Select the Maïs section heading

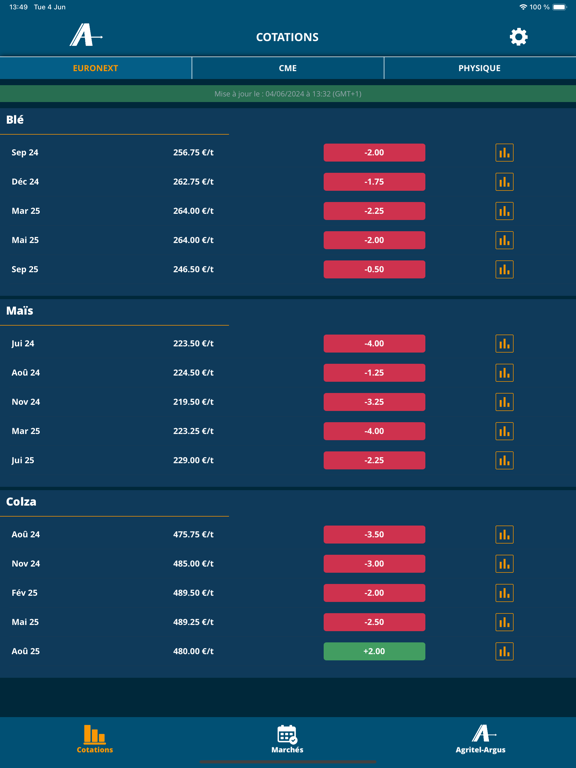tap(20, 311)
